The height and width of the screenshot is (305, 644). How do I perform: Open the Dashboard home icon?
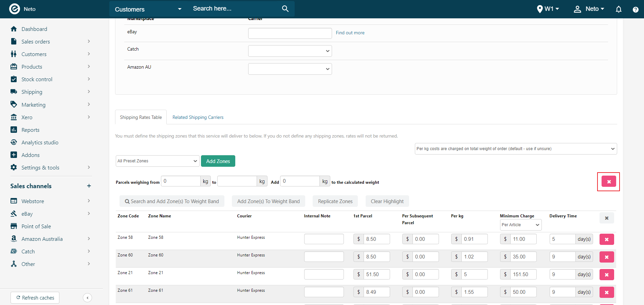[x=14, y=29]
